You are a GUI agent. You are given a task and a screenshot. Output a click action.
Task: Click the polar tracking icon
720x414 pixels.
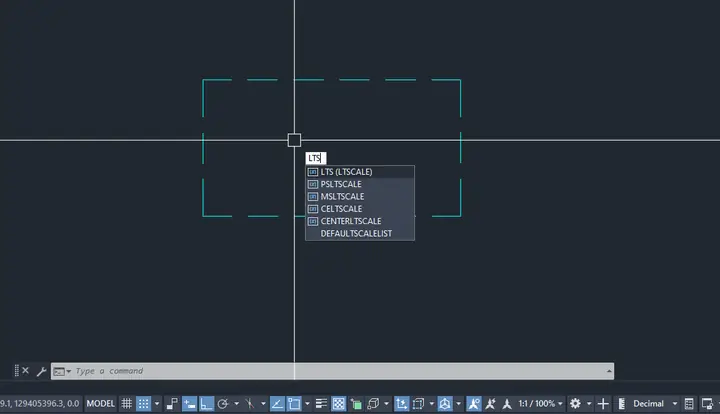[223, 404]
